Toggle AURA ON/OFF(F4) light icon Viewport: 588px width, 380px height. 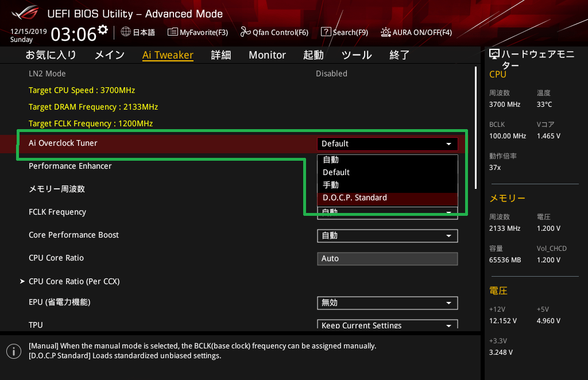coord(385,32)
